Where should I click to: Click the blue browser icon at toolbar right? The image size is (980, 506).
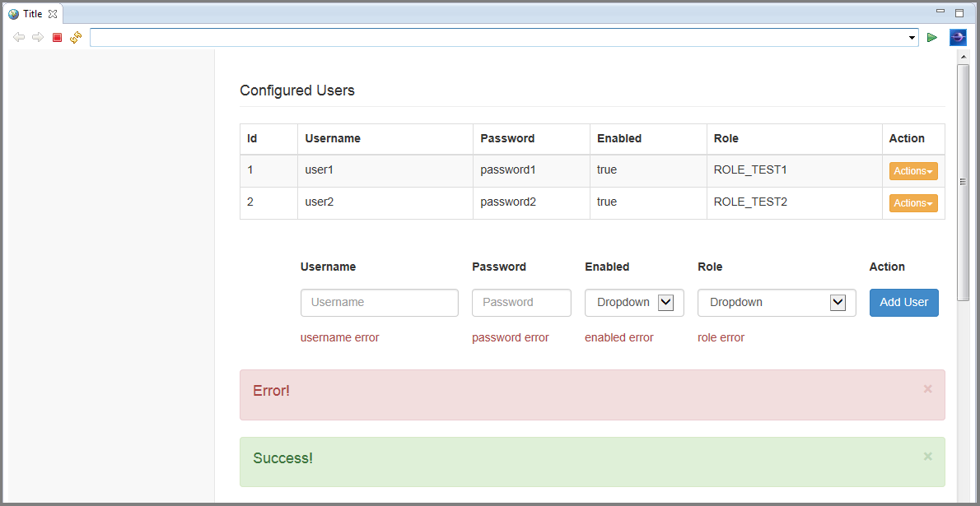pos(958,37)
